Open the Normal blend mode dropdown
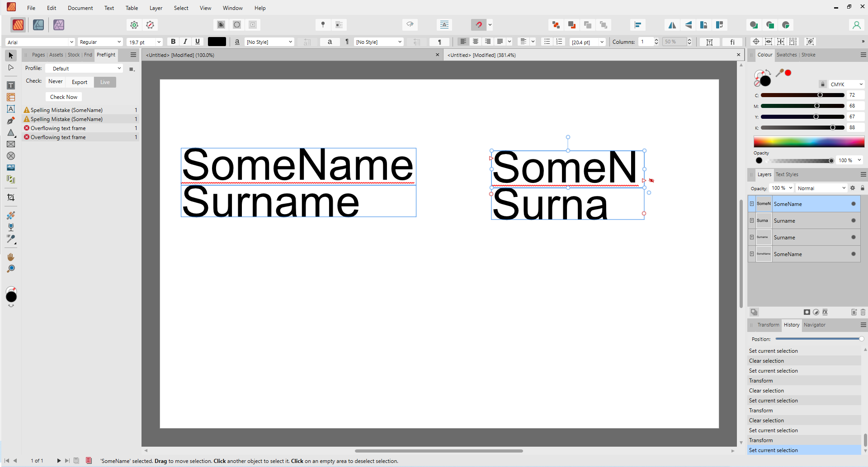 [821, 188]
